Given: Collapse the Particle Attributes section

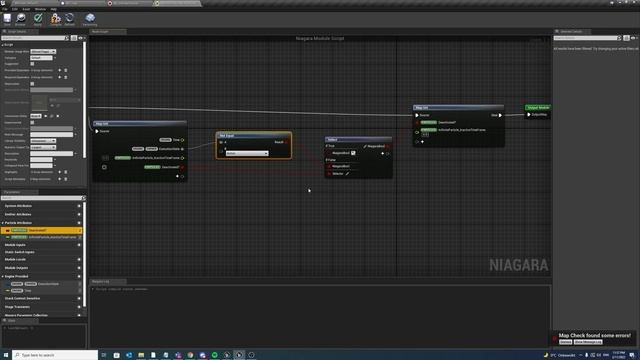Looking at the screenshot, I should [x=3, y=223].
